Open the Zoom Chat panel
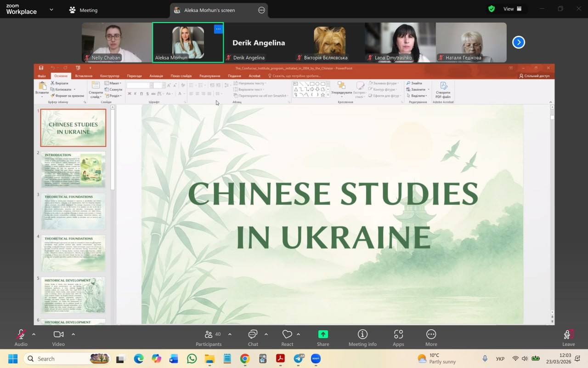The height and width of the screenshot is (368, 588). [253, 334]
